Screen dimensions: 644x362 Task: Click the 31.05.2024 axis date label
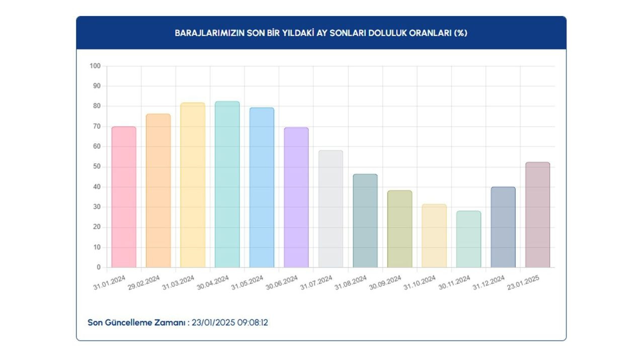(x=248, y=283)
